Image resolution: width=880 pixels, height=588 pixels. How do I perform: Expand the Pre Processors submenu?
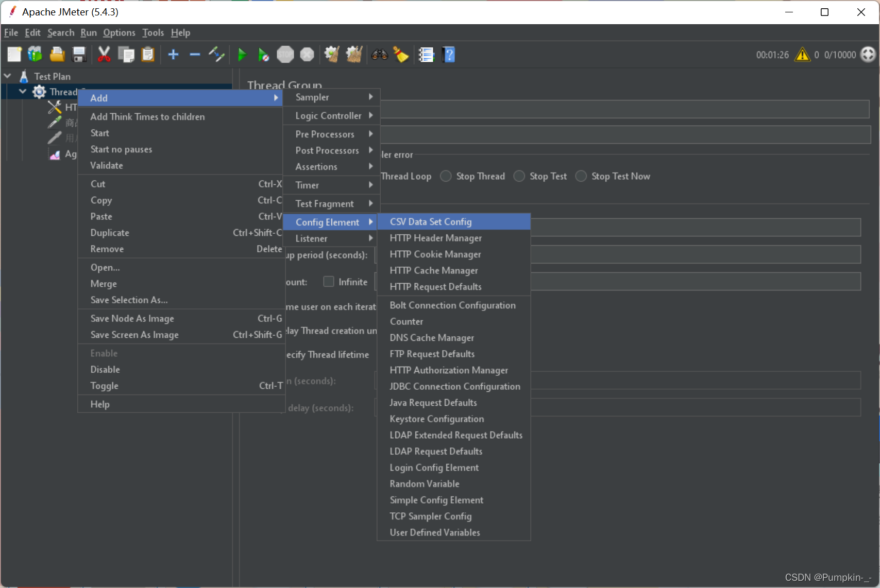click(331, 134)
